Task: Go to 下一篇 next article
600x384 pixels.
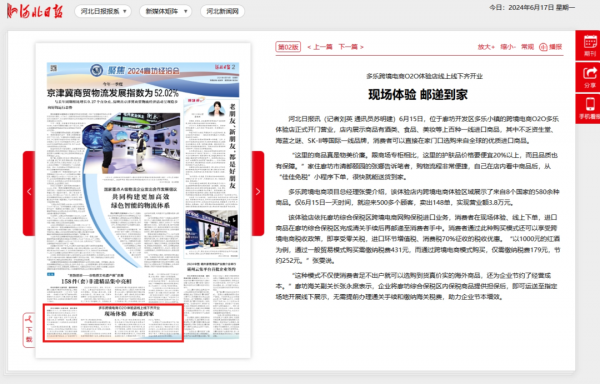Action: (x=351, y=47)
